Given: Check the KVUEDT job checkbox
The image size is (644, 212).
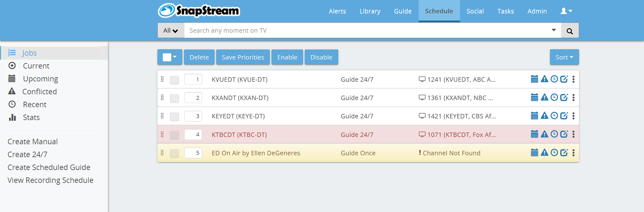Looking at the screenshot, I should pyautogui.click(x=174, y=80).
